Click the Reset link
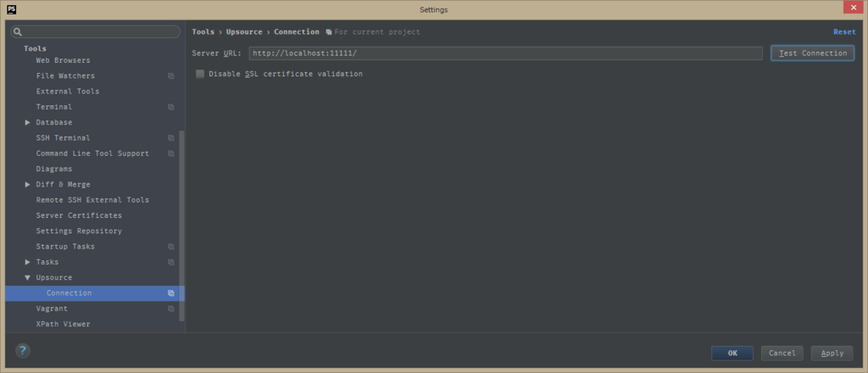The image size is (868, 373). 844,32
